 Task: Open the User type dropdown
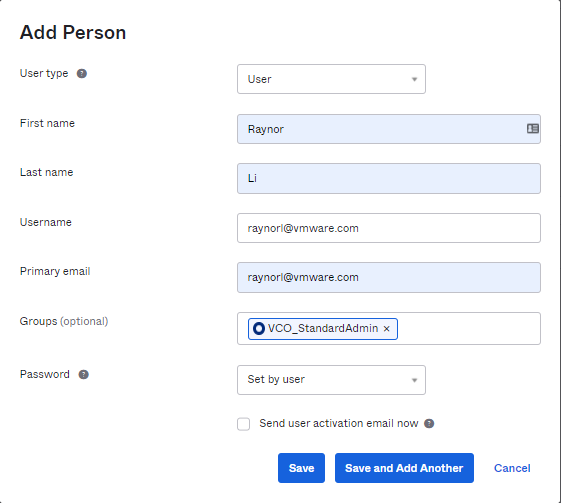pos(331,79)
